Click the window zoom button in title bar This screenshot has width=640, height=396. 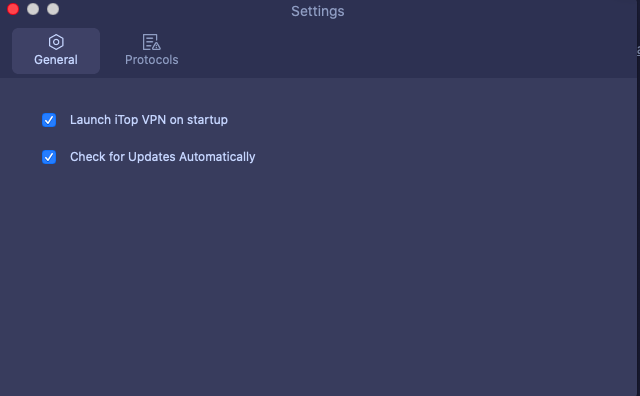click(53, 9)
